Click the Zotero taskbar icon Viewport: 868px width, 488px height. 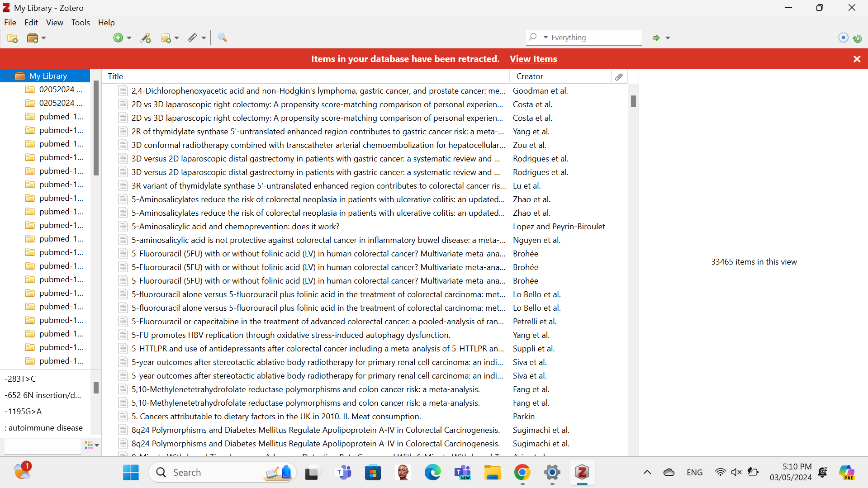(x=582, y=473)
